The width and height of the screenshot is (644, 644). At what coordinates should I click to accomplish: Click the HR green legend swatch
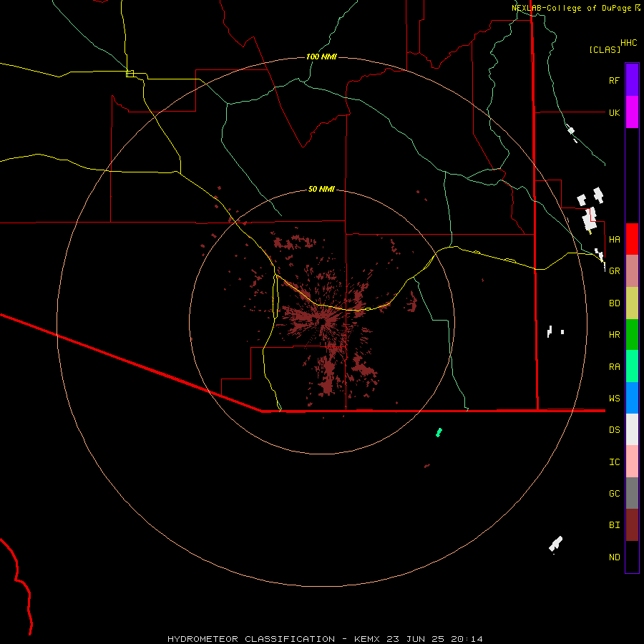[x=632, y=335]
